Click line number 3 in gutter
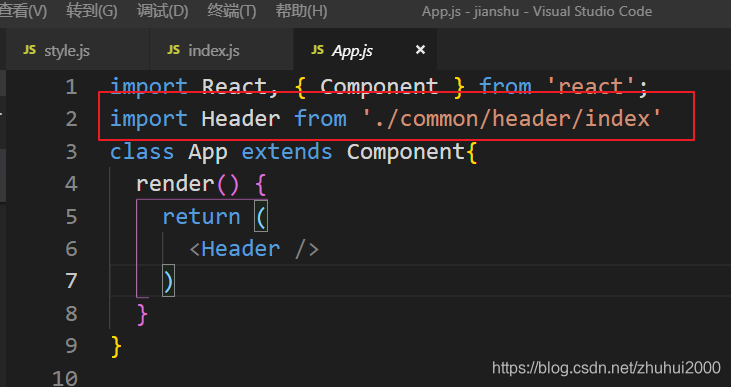This screenshot has width=731, height=387. (71, 152)
